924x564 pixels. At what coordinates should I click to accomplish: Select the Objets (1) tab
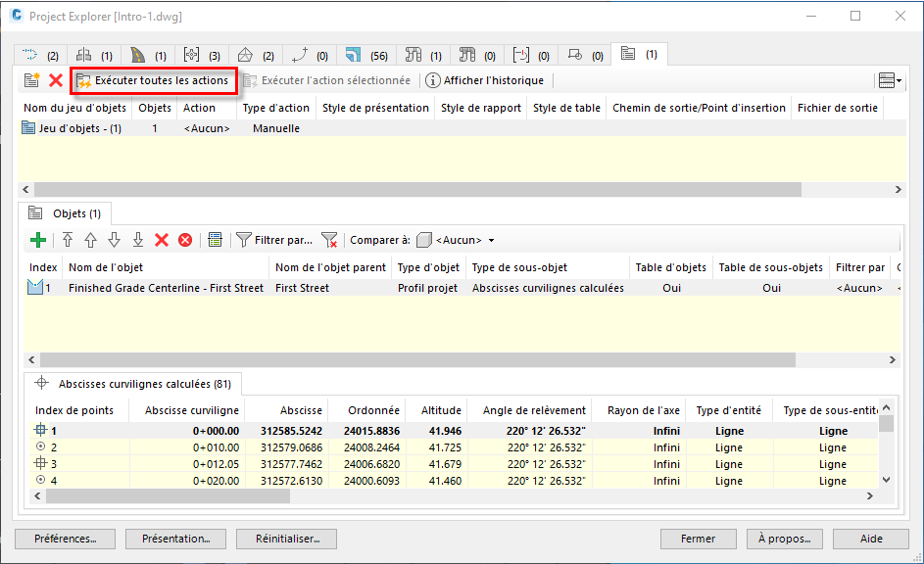click(x=66, y=213)
